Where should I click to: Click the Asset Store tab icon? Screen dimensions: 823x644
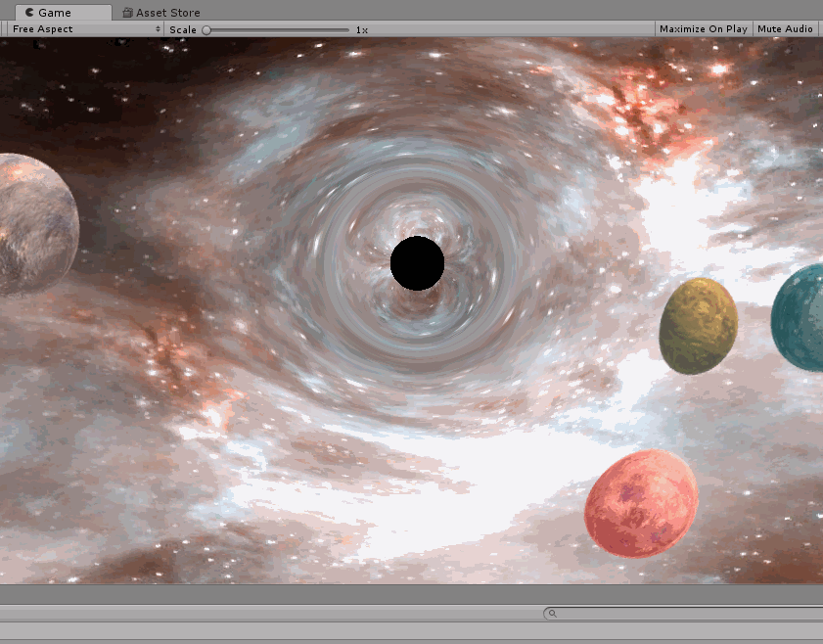[x=127, y=13]
